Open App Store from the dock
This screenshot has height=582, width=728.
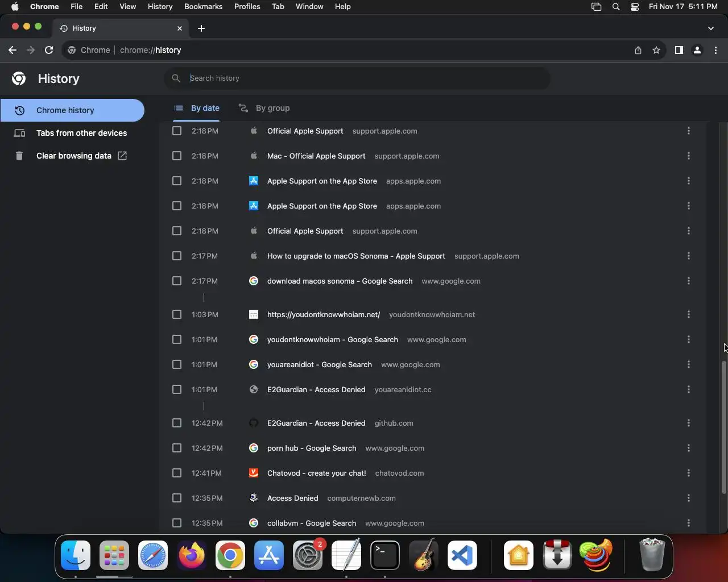(269, 555)
